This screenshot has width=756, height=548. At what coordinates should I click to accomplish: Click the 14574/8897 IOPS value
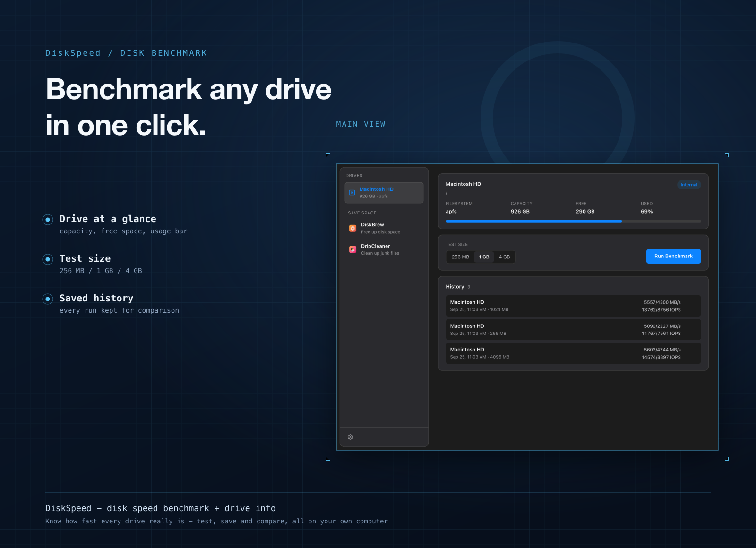(661, 357)
